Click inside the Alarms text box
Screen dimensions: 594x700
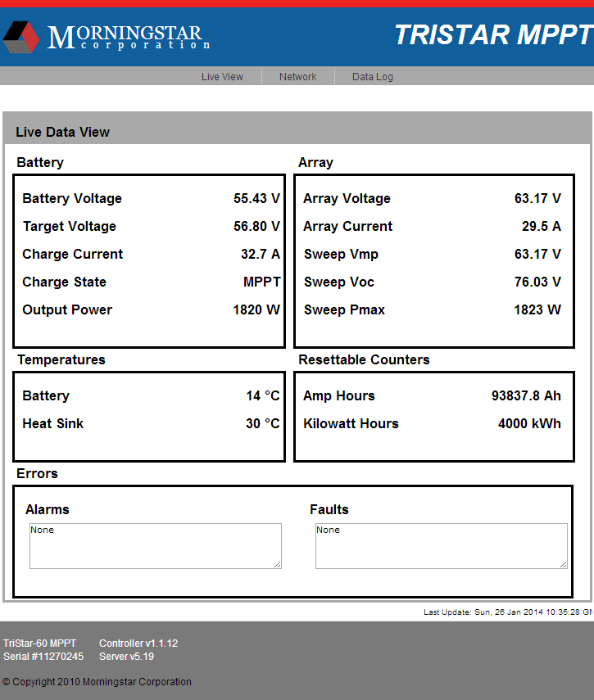[155, 546]
